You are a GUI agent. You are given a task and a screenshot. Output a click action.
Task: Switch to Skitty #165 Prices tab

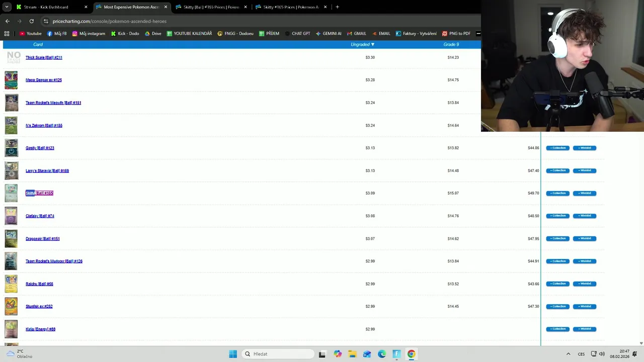click(x=291, y=7)
